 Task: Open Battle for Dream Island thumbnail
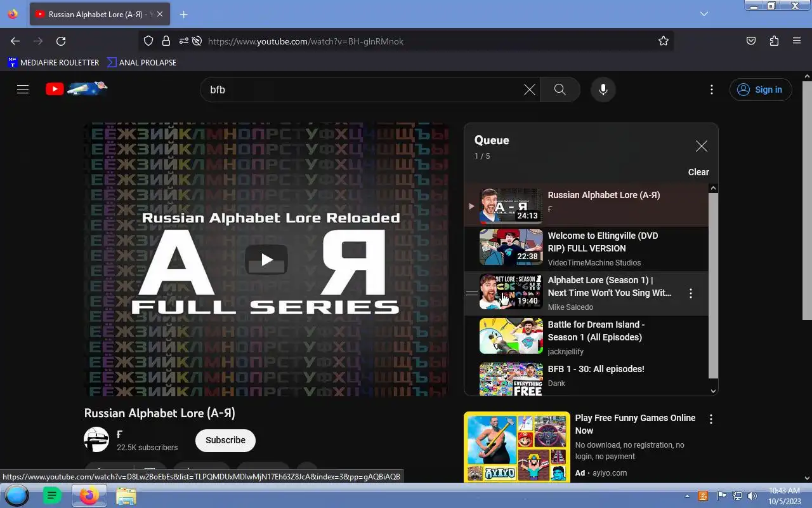tap(511, 336)
